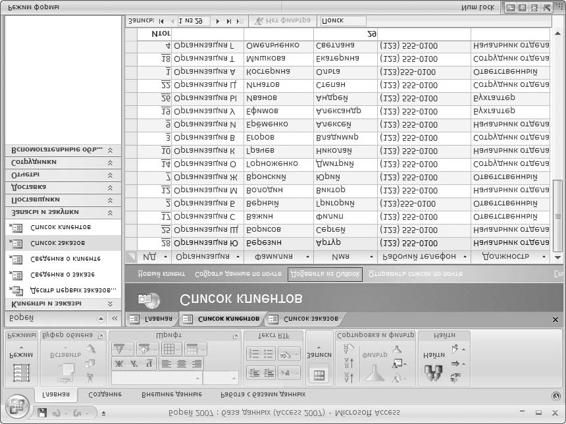Image resolution: width=566 pixels, height=424 pixels.
Task: Click bulleted list icon in Текст RTF
Action: (x=268, y=353)
